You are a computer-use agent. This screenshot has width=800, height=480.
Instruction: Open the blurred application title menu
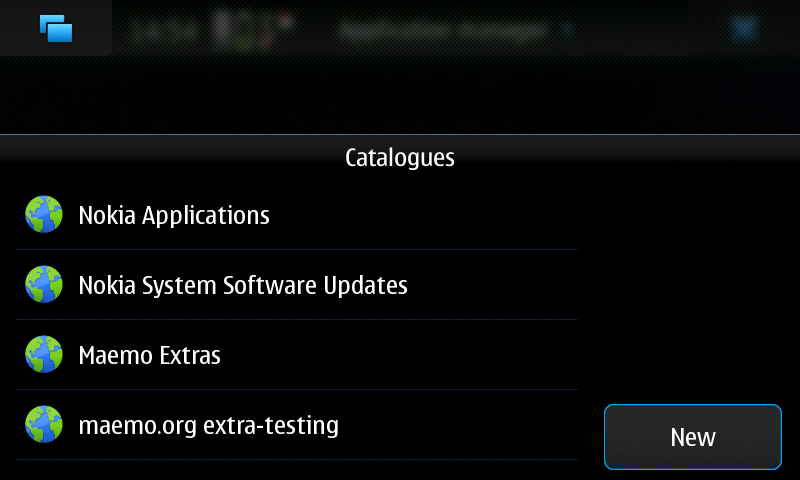(444, 31)
